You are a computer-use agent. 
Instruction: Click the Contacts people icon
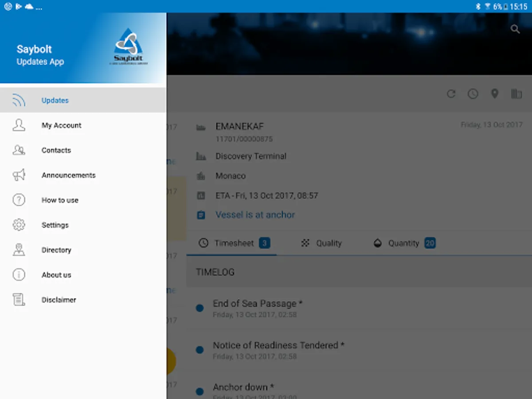19,150
